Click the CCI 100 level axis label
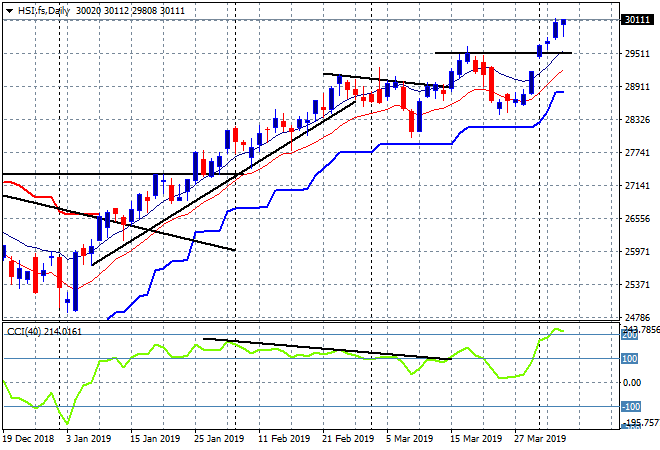 (632, 358)
